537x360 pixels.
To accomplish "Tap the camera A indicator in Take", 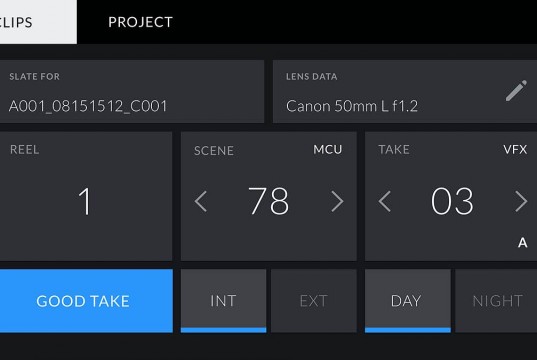I will (523, 243).
